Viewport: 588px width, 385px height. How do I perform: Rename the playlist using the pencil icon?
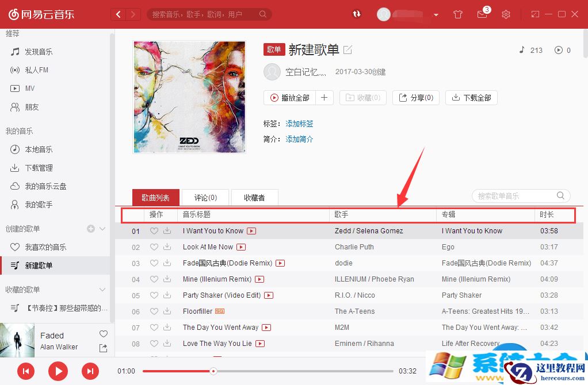click(348, 50)
